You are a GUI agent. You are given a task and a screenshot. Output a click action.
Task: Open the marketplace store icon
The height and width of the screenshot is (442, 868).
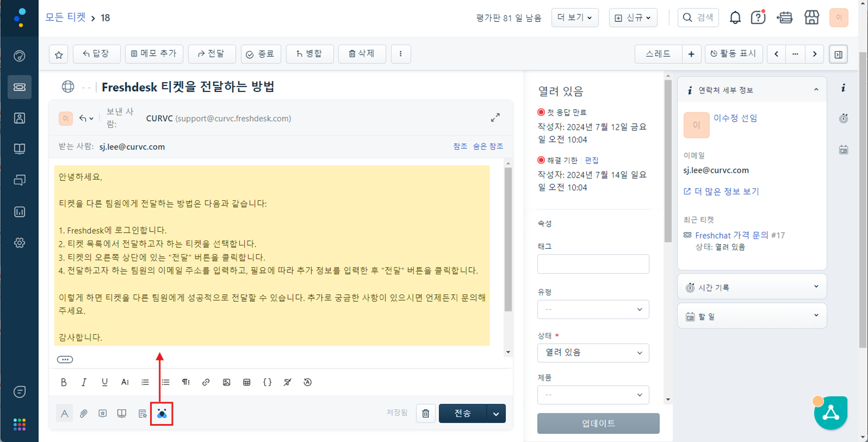[x=811, y=18]
